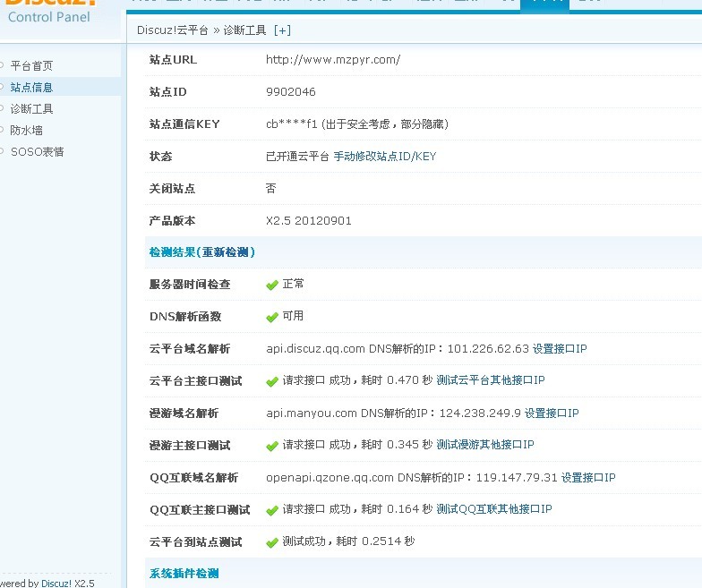
Task: Open 诊断工具 sidebar entry
Action: (31, 109)
